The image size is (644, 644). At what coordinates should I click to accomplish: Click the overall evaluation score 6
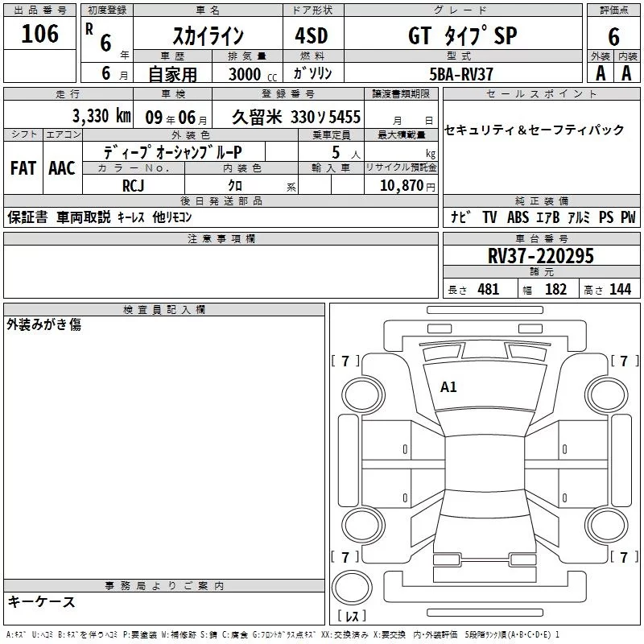613,35
